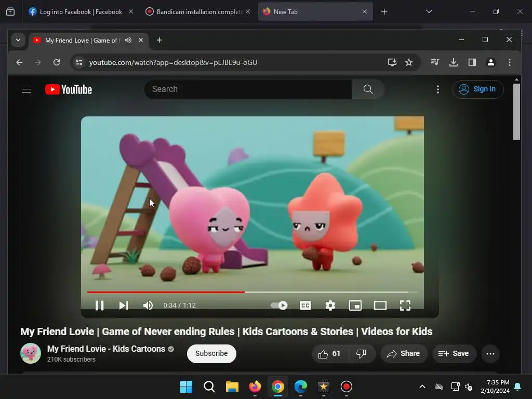This screenshot has width=532, height=399.
Task: Close the Facebook tab in Firefox
Action: click(130, 12)
